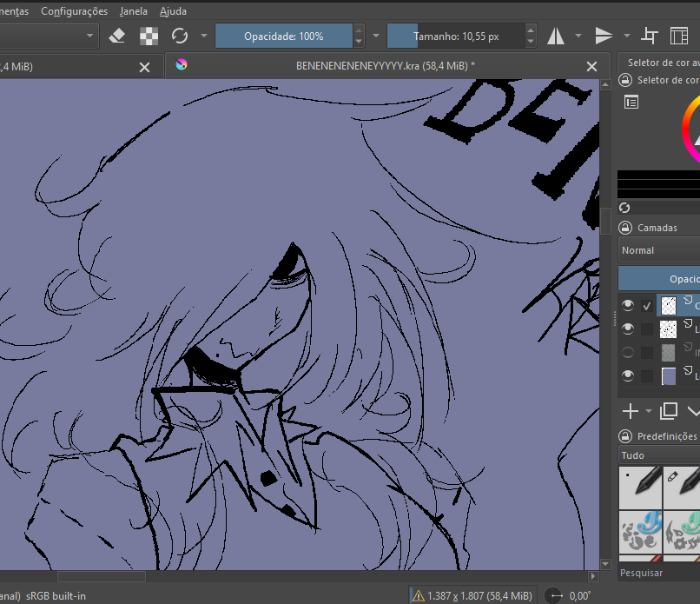
Task: Decrease brush size with the down stepper
Action: coord(531,42)
